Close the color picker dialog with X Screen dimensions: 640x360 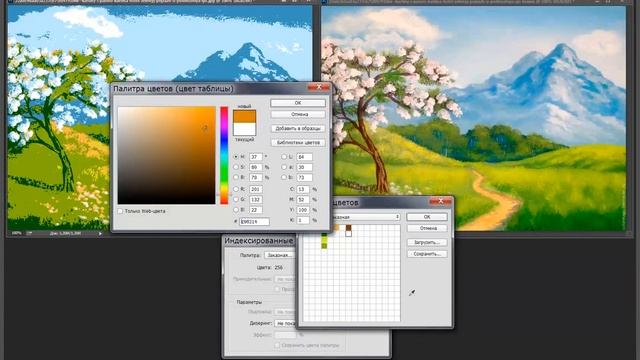[319, 87]
